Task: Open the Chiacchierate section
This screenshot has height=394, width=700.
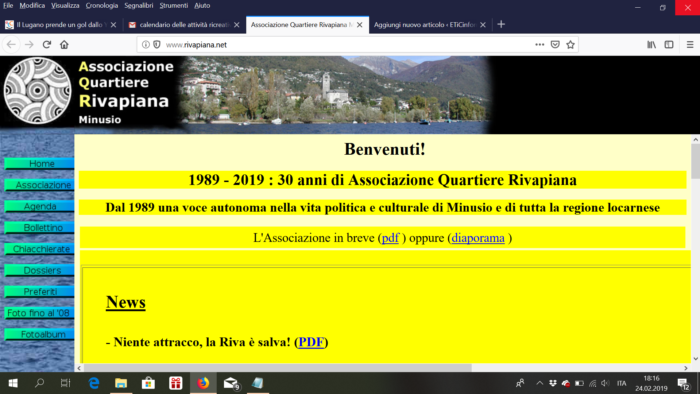Action: 39,249
